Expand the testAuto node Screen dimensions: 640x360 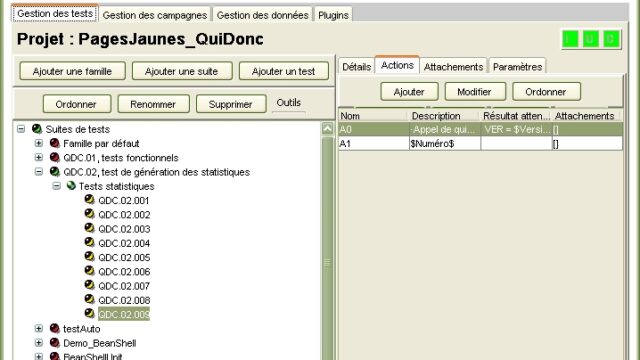click(x=39, y=329)
